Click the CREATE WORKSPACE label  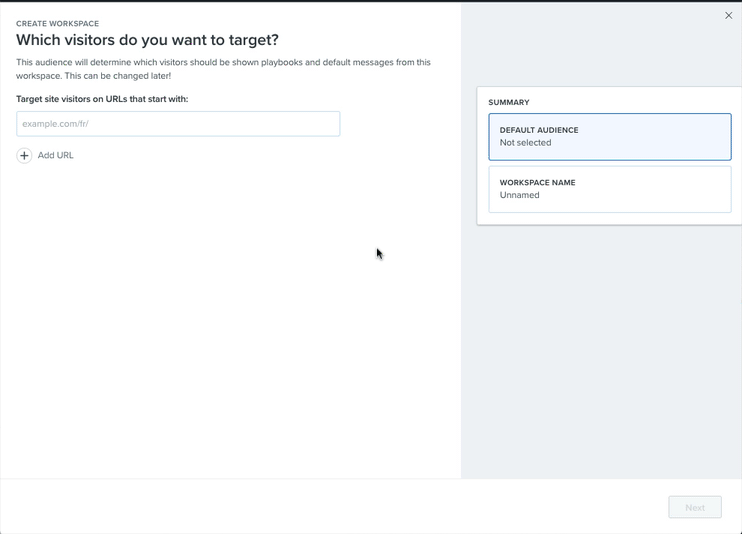tap(58, 24)
